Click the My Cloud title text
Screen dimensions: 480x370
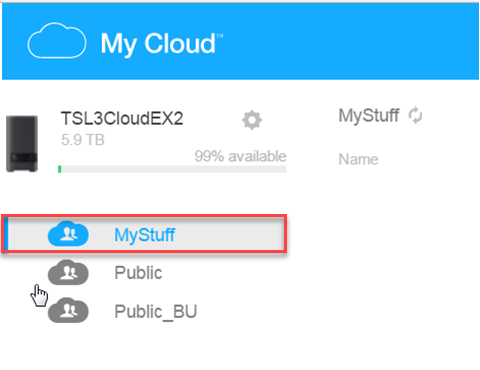coord(162,44)
